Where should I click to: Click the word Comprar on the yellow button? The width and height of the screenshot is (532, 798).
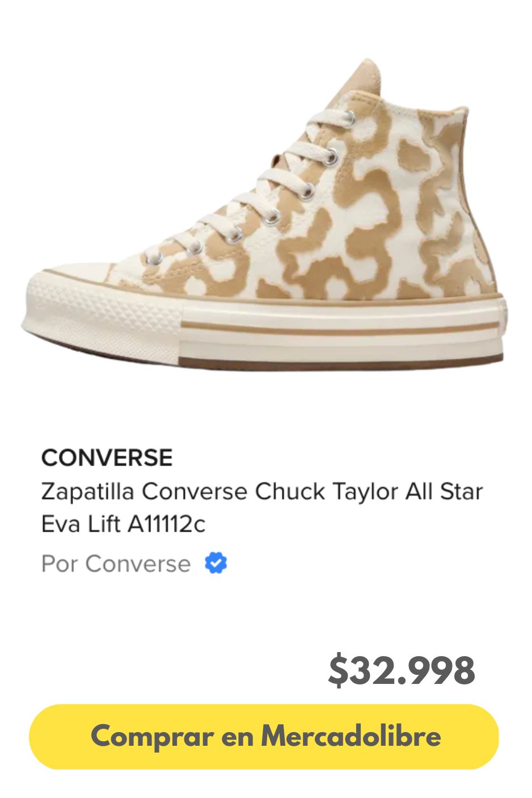(x=151, y=737)
